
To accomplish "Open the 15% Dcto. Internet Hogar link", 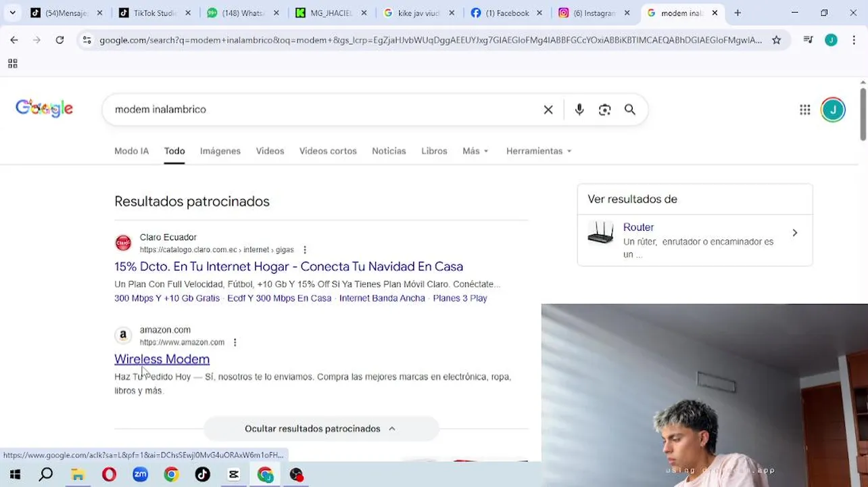I will point(289,266).
